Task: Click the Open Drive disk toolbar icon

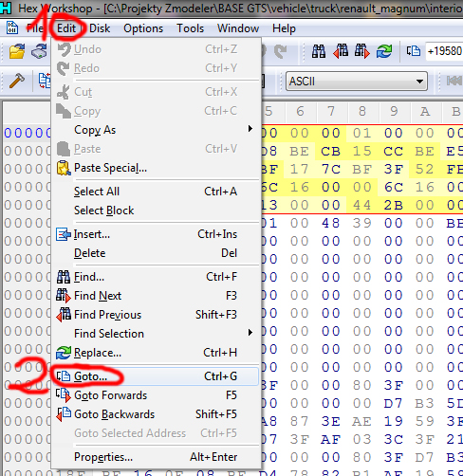Action: pos(39,51)
